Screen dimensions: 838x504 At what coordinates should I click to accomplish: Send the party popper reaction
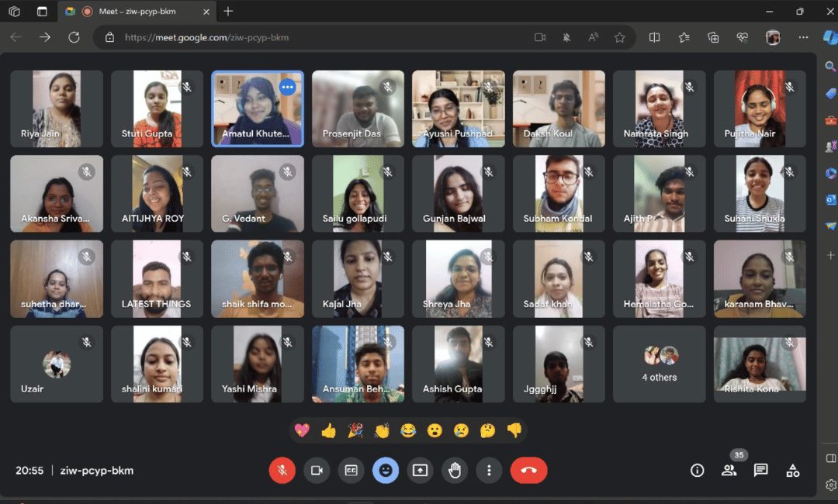[355, 430]
